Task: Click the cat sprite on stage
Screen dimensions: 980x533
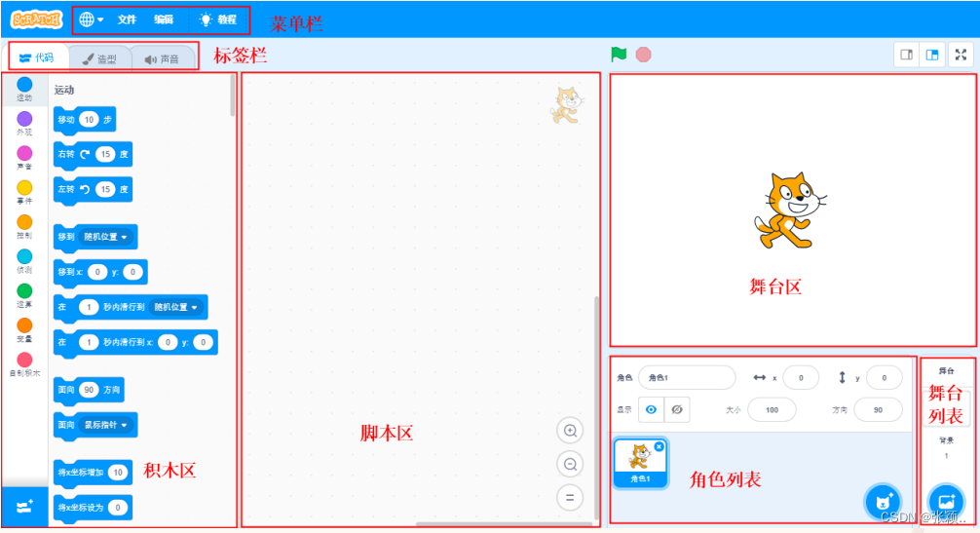Action: click(x=789, y=210)
